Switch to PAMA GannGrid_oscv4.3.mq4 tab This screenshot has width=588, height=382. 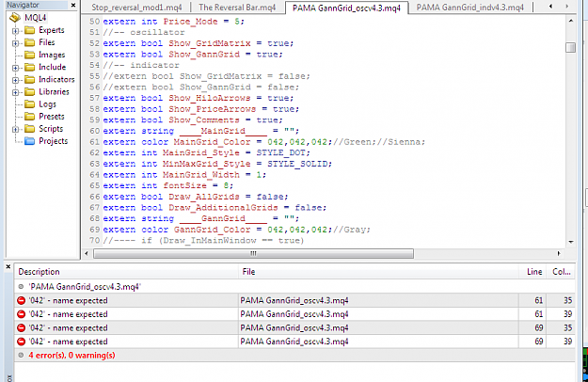click(x=346, y=8)
